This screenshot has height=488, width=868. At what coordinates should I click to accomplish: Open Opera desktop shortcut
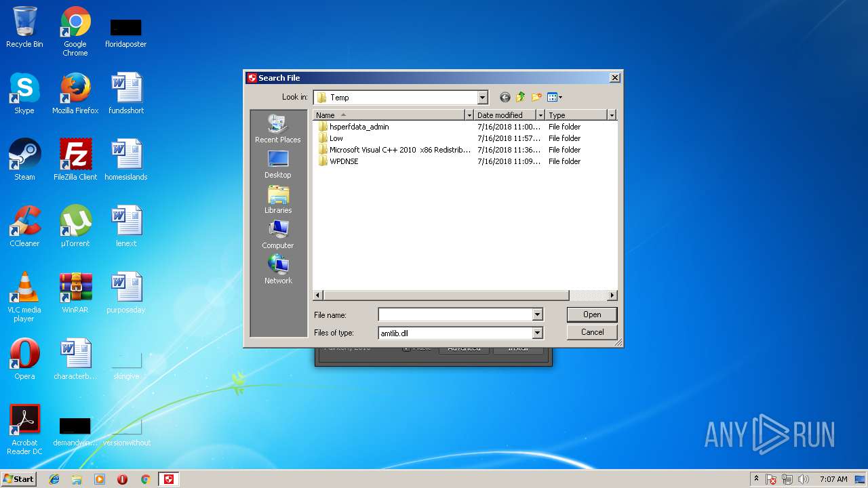point(24,359)
